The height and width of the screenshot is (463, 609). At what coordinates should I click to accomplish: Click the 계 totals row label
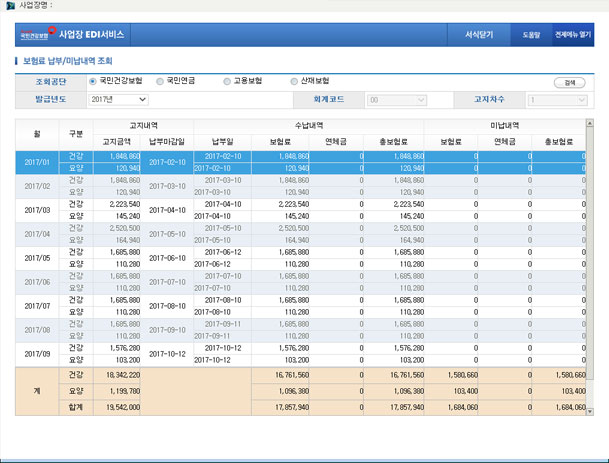coord(37,392)
